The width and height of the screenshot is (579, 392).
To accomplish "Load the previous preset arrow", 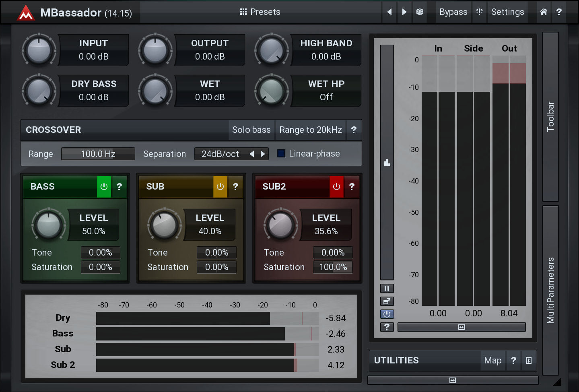I will click(389, 12).
